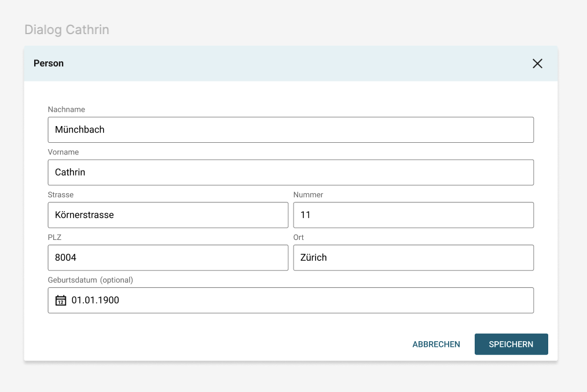Screen dimensions: 587x392
Task: Click the date text 01.01.1900
Action: click(96, 301)
